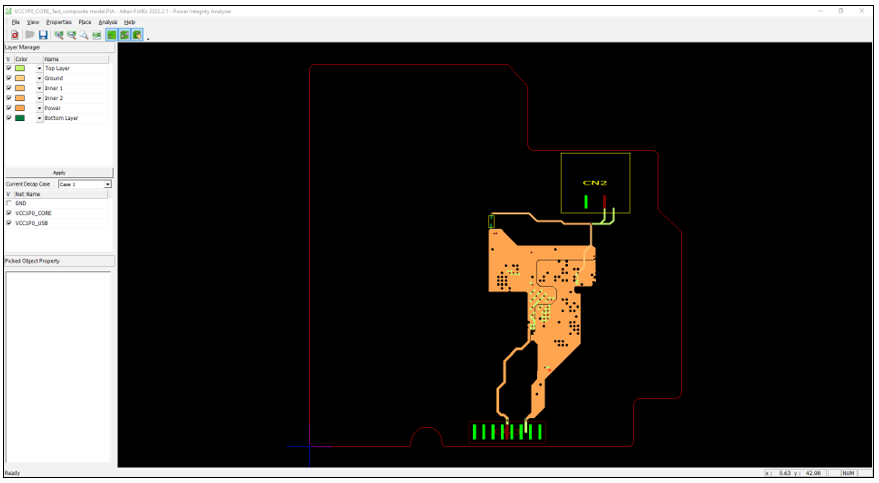Click the blue floppy disk save icon
This screenshot has width=879, height=483.
pos(43,35)
